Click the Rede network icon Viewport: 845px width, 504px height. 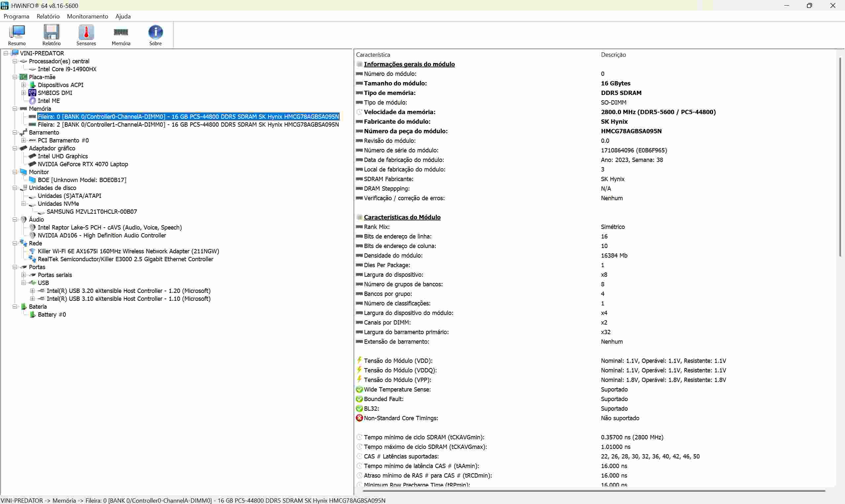click(x=23, y=243)
